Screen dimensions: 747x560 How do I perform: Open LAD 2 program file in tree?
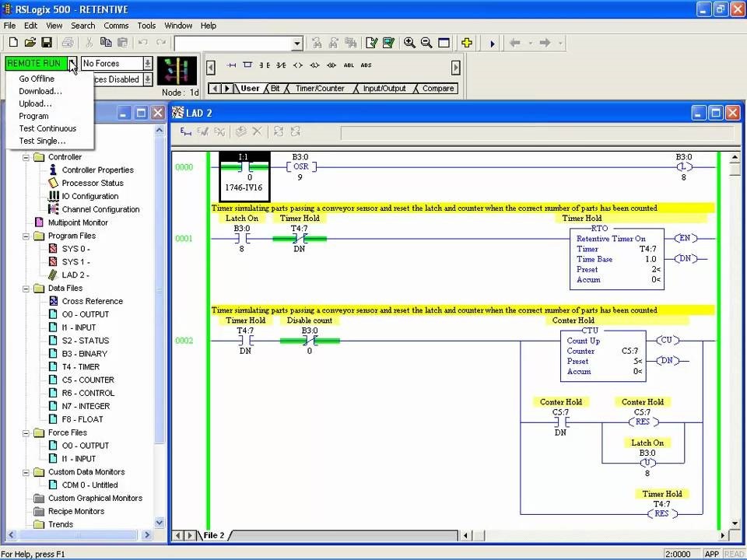75,275
